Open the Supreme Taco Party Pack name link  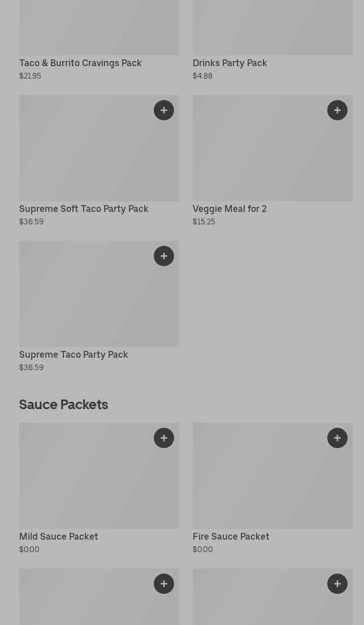pyautogui.click(x=73, y=355)
